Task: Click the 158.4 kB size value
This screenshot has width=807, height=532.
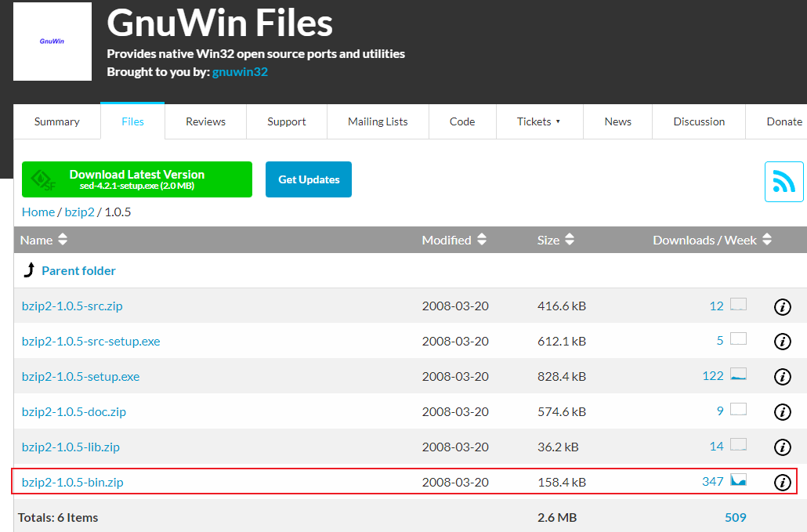Action: coord(562,482)
